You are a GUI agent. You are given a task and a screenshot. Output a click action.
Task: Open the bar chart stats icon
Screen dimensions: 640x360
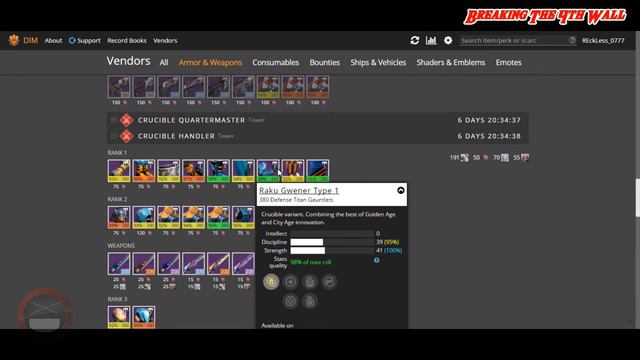[x=431, y=40]
